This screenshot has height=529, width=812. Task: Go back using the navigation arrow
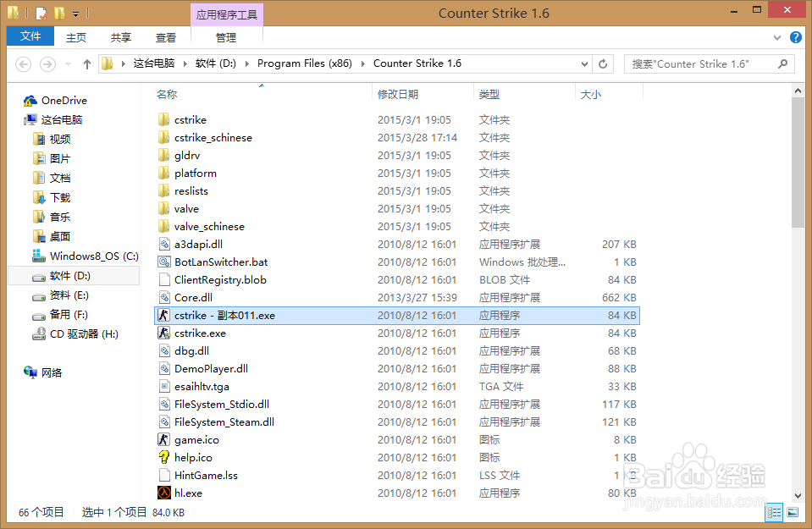coord(24,63)
